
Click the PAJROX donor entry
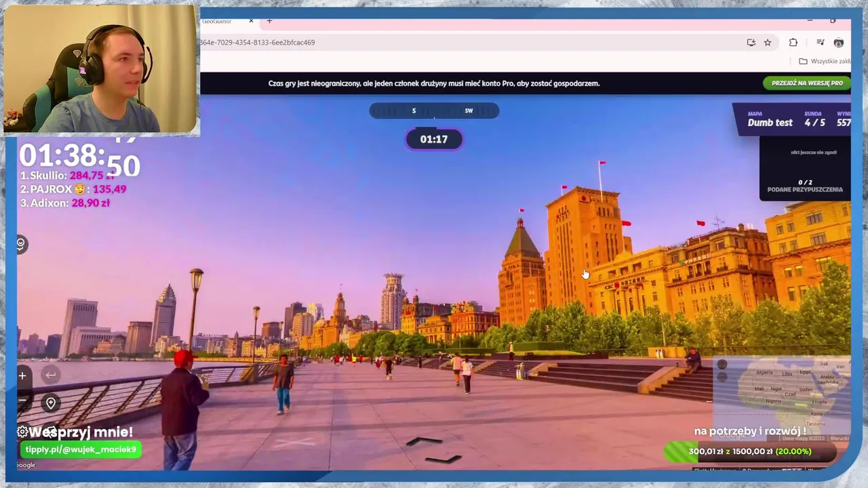[x=73, y=189]
